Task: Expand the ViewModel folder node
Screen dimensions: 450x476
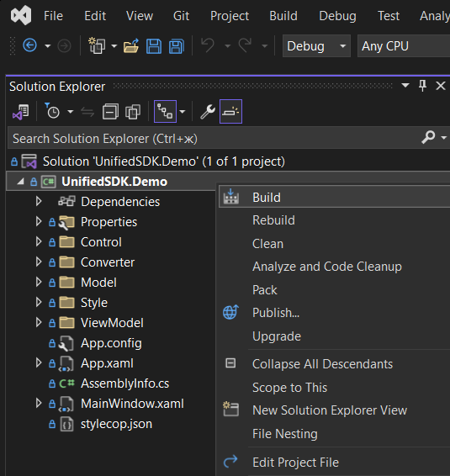Action: (39, 322)
